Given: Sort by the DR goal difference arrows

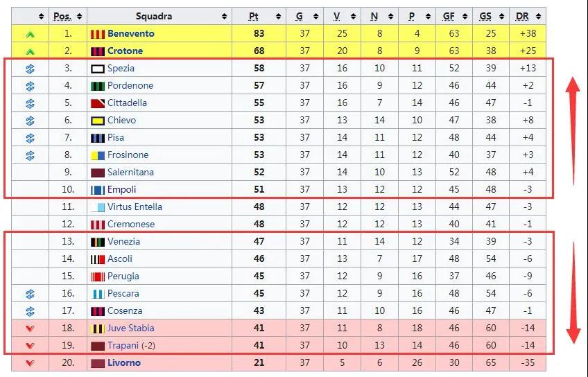Looking at the screenshot, I should (x=539, y=16).
